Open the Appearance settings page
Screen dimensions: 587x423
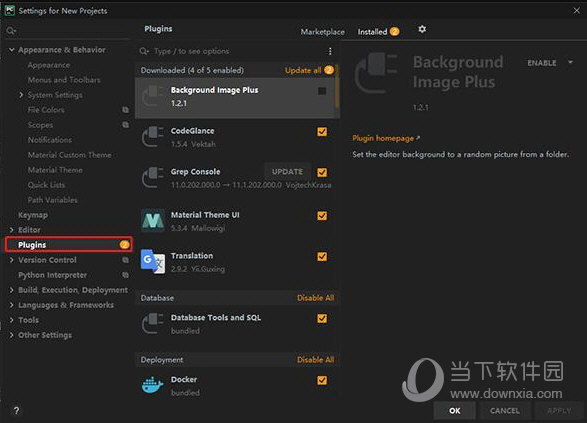click(x=49, y=65)
